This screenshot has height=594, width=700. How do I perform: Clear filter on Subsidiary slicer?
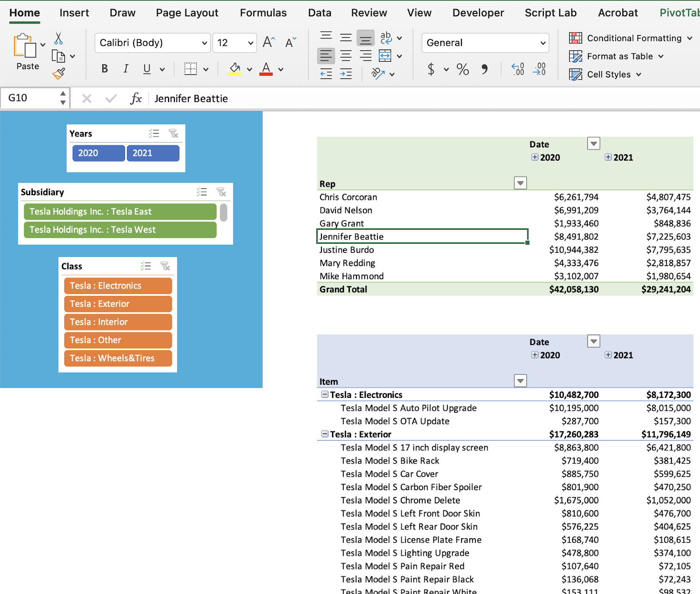(221, 192)
